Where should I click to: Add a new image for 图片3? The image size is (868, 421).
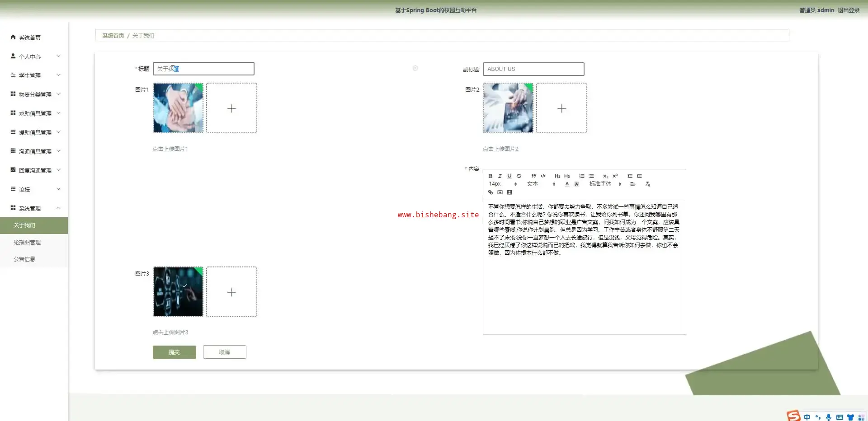[x=231, y=292]
